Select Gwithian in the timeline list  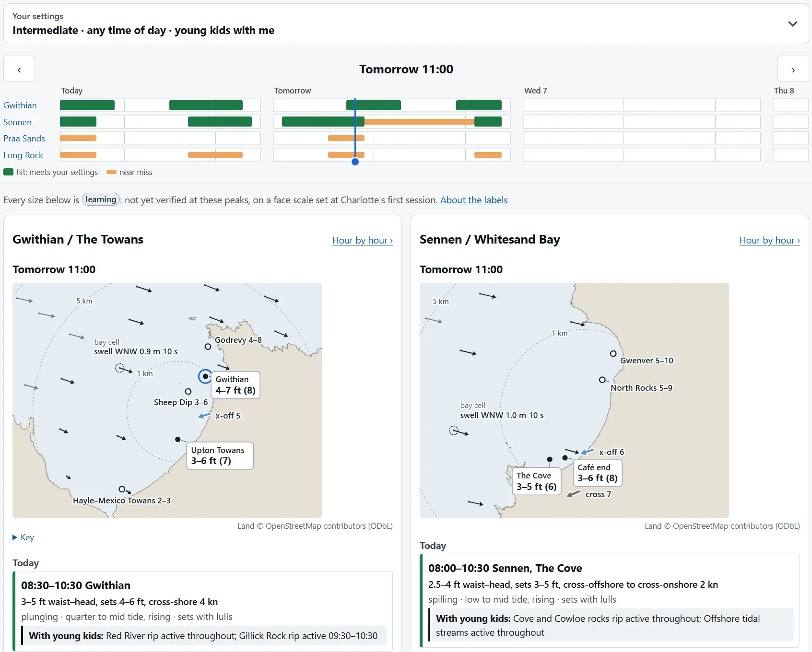20,105
